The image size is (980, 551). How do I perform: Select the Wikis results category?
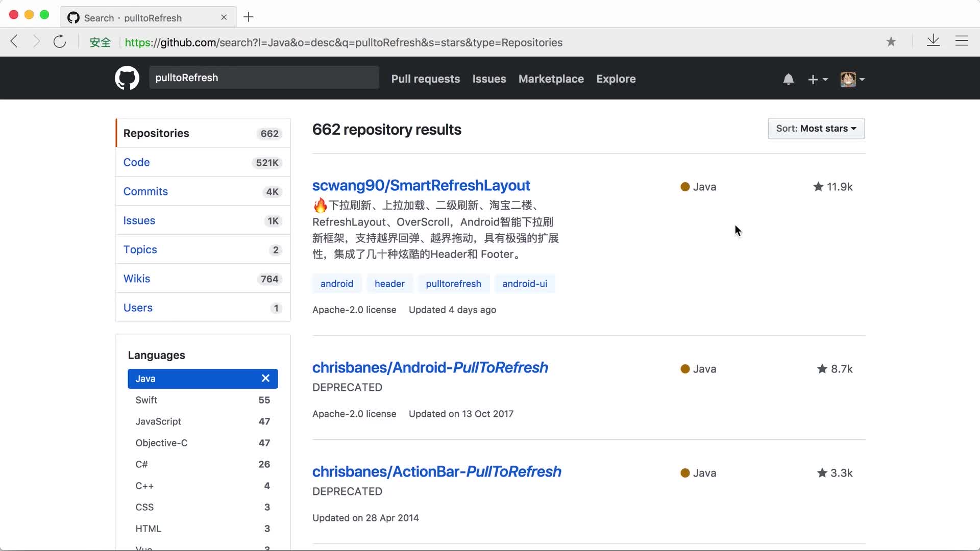point(136,279)
